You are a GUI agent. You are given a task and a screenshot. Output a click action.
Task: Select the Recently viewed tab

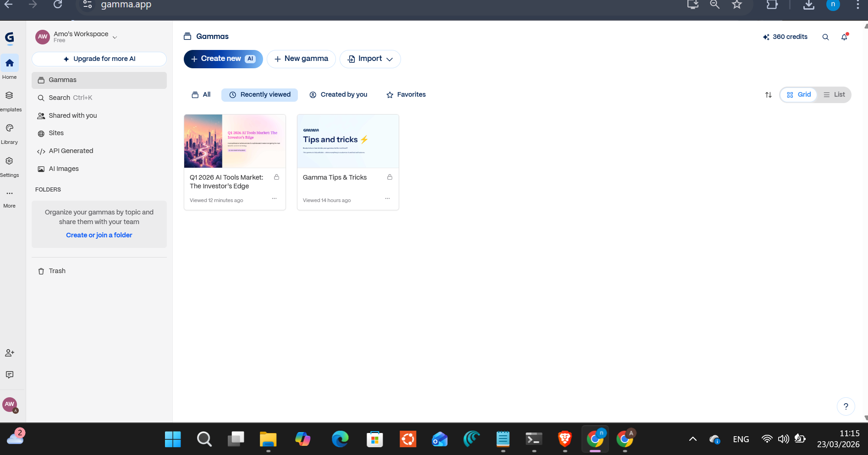point(259,95)
